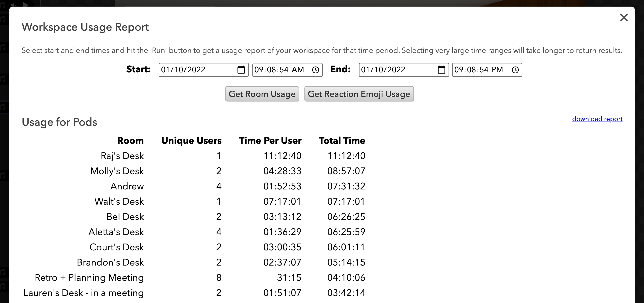Open the end date calendar picker
Viewport: 644px width, 303px height.
(441, 70)
